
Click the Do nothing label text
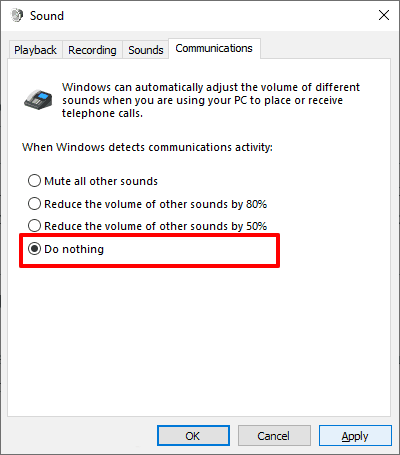(x=74, y=249)
